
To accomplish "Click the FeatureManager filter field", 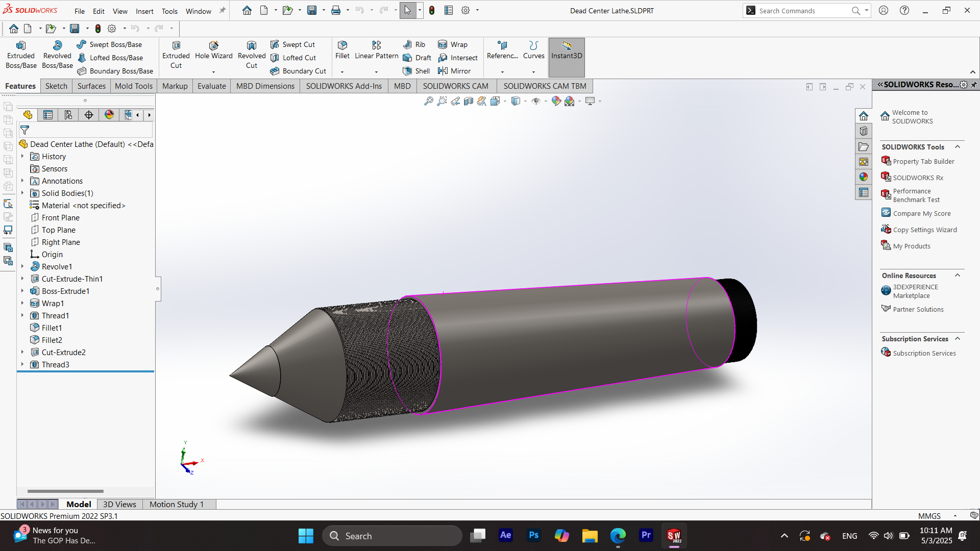I will click(86, 131).
